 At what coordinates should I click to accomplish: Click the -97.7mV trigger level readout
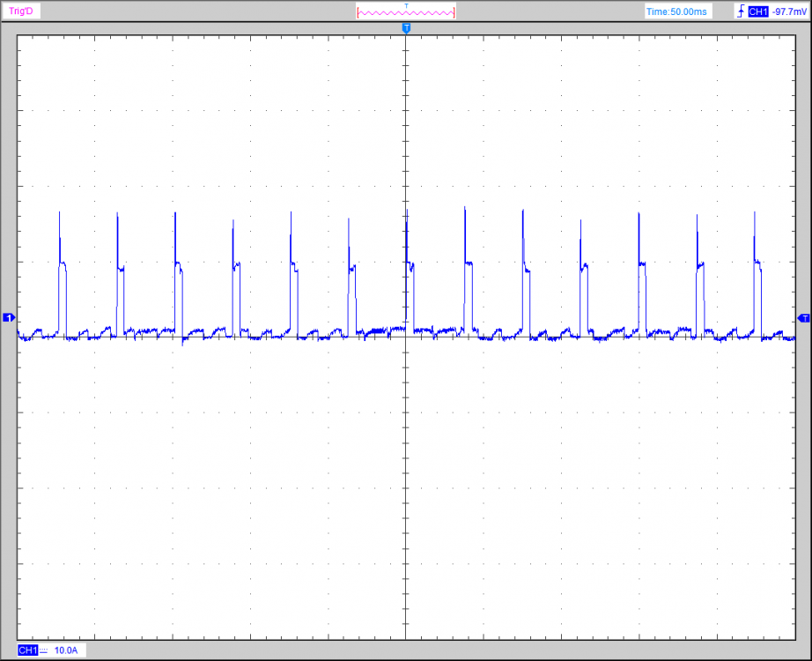pyautogui.click(x=788, y=11)
